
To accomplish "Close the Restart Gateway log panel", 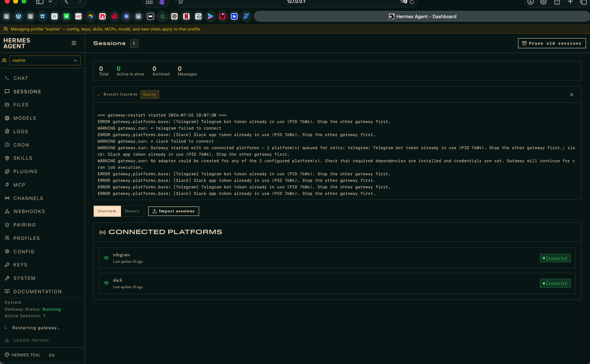I will pos(571,94).
